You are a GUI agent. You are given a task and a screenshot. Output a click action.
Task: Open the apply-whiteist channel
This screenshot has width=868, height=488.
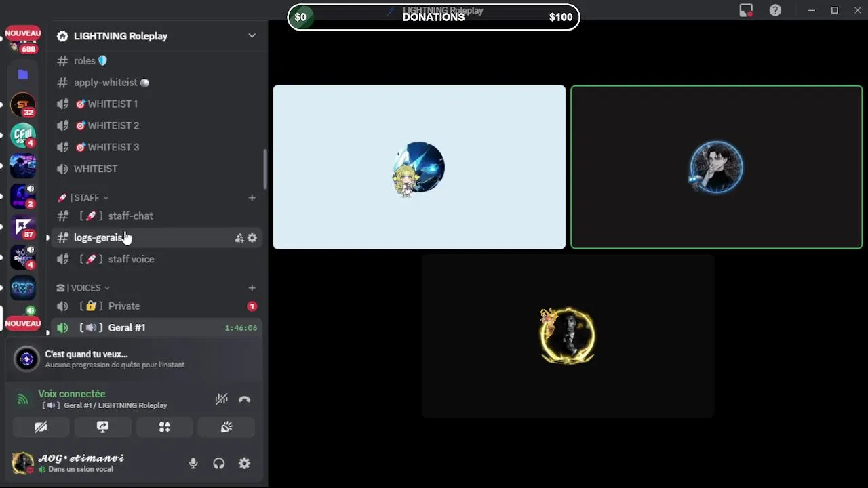157,83
